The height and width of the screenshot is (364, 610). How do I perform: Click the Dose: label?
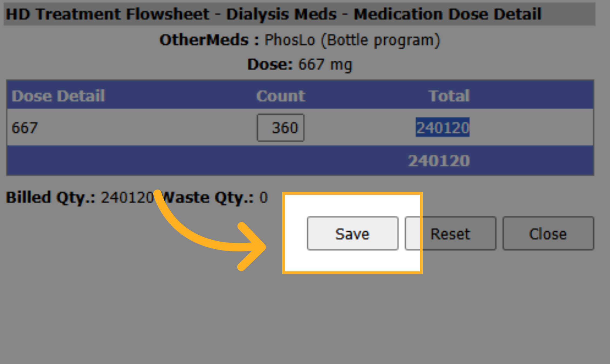(270, 64)
